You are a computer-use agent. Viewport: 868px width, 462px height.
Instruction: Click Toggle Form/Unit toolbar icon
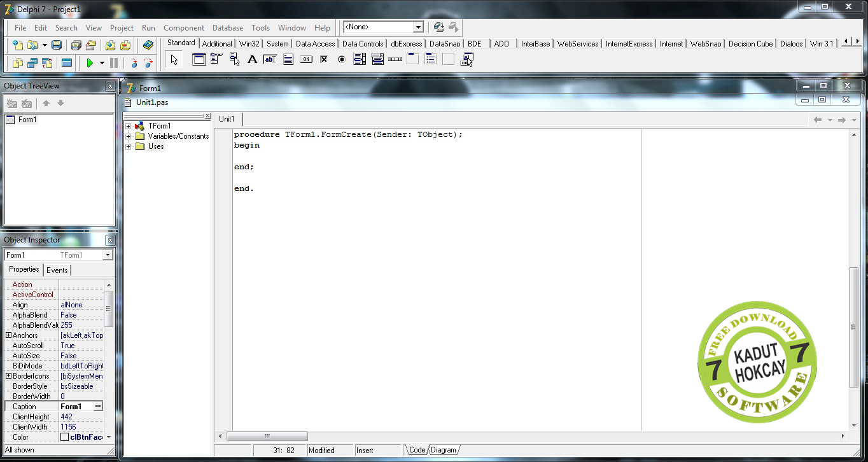[x=47, y=63]
